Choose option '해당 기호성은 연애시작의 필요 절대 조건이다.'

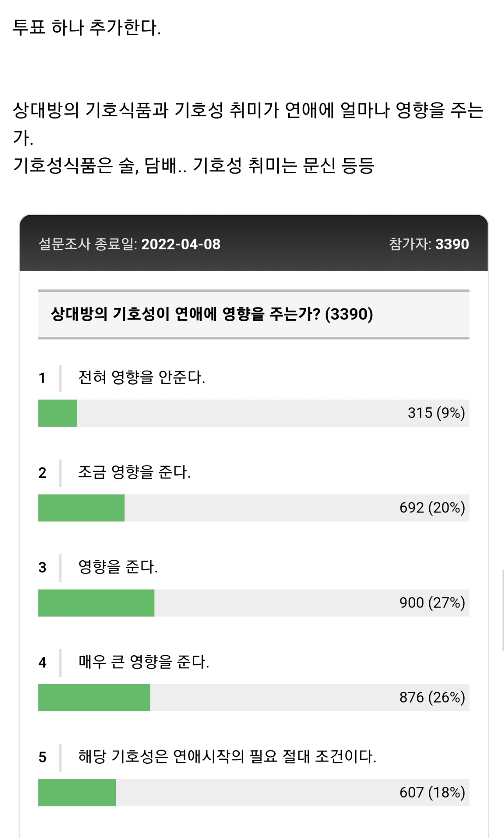tap(227, 757)
